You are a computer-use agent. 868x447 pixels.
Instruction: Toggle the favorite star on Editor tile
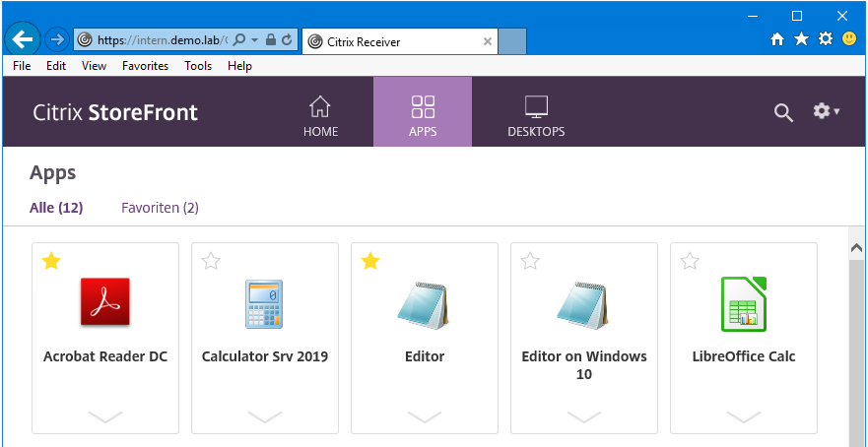[x=370, y=261]
